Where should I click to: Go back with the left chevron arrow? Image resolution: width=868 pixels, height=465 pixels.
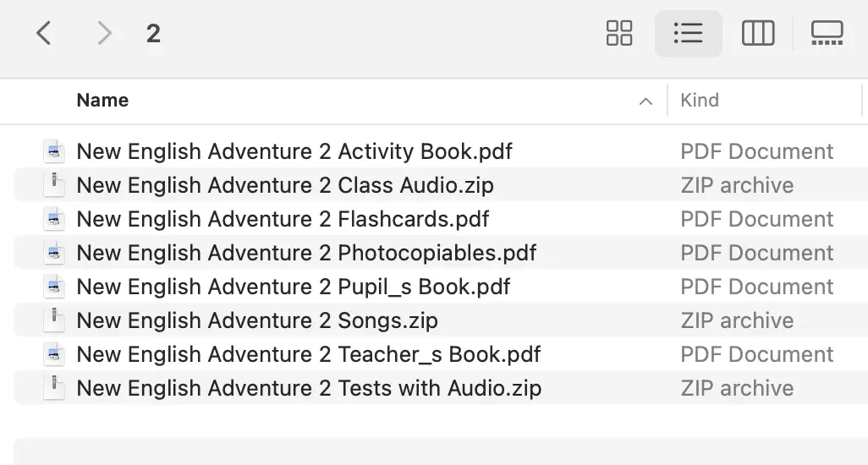pos(44,33)
